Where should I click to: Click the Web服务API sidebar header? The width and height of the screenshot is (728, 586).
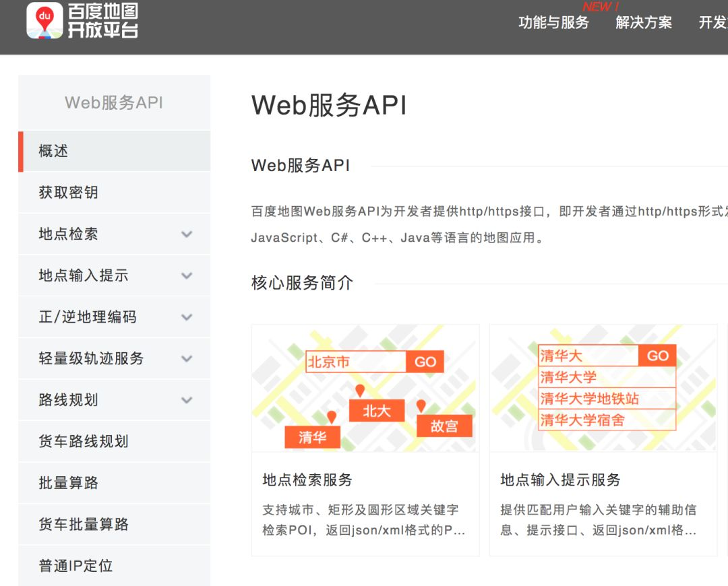coord(114,102)
